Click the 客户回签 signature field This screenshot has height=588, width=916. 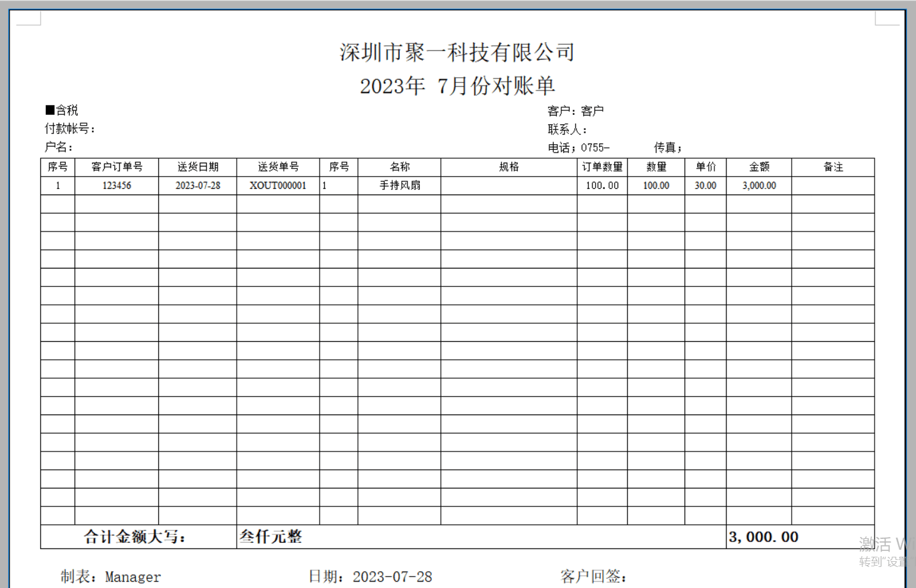593,577
